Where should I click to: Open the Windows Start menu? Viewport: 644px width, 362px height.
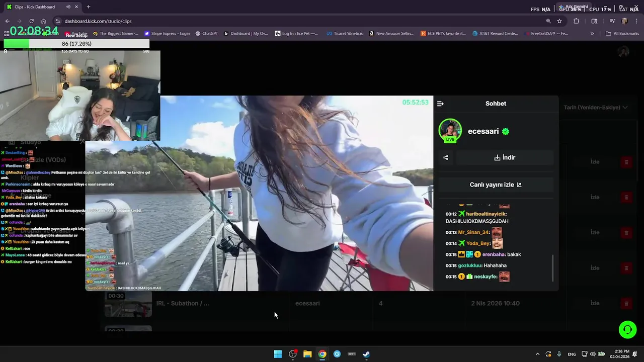[278, 354]
